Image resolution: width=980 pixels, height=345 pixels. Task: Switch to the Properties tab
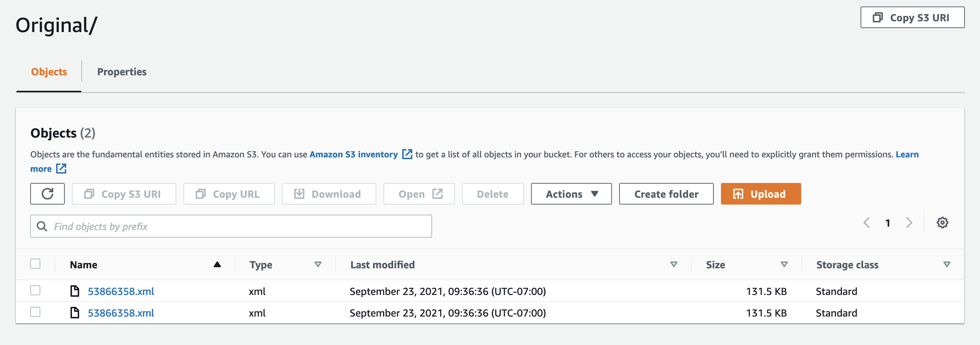click(x=122, y=72)
